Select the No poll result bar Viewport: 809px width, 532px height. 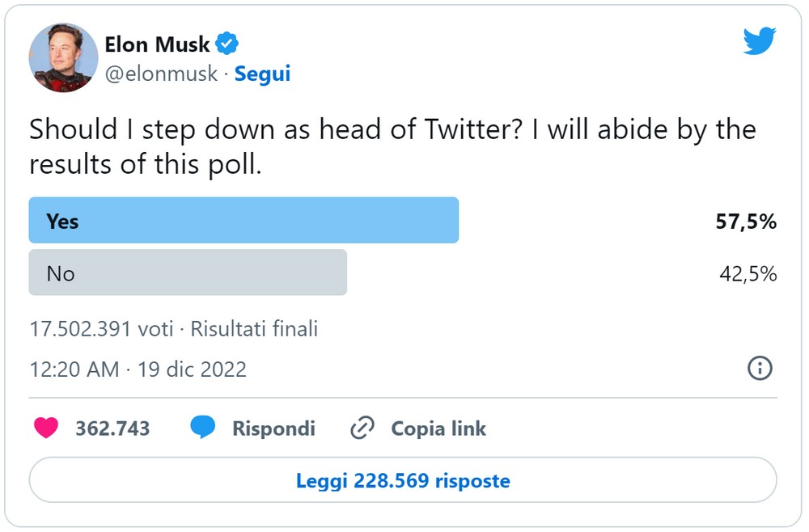pyautogui.click(x=188, y=273)
